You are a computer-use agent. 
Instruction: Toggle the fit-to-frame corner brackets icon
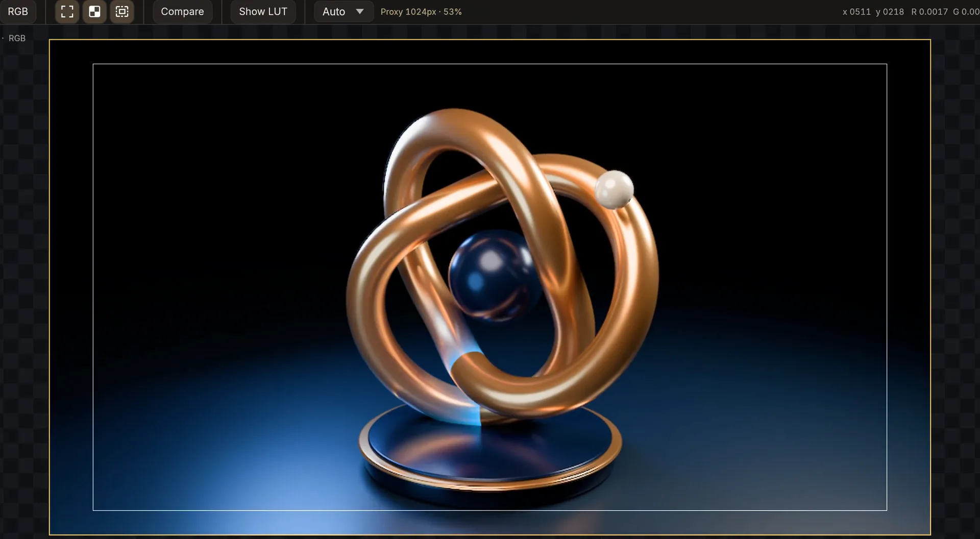pyautogui.click(x=67, y=11)
